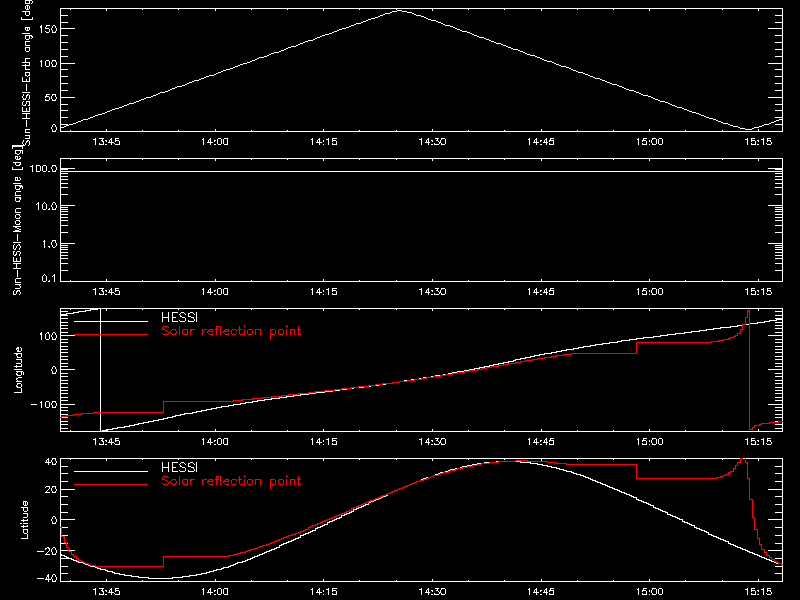Click 14:00 time label under Latitude plot
Viewport: 800px width, 600px height.
click(x=215, y=592)
